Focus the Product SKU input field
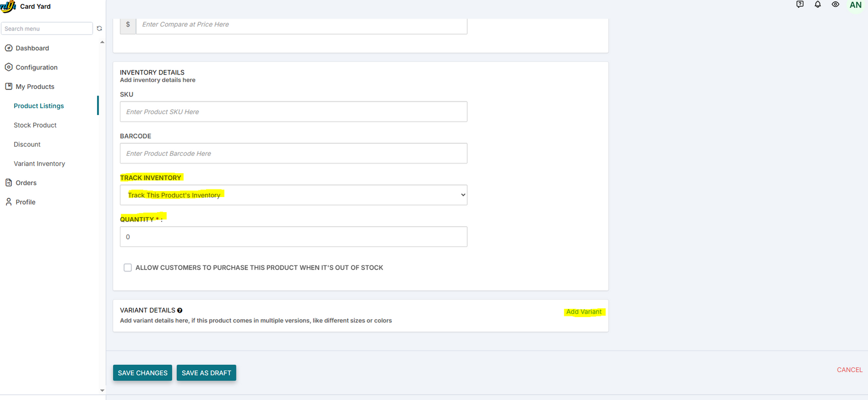Screen dimensions: 868x400 coord(293,112)
